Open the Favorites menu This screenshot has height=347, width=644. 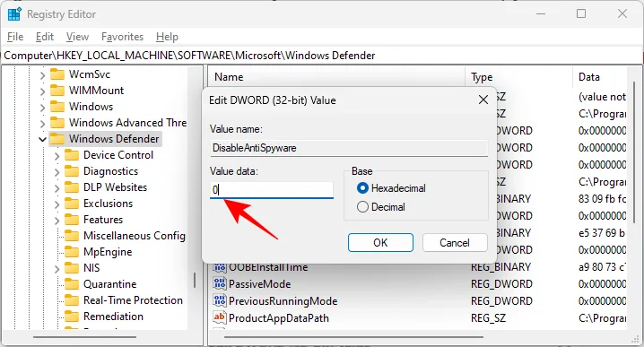122,37
